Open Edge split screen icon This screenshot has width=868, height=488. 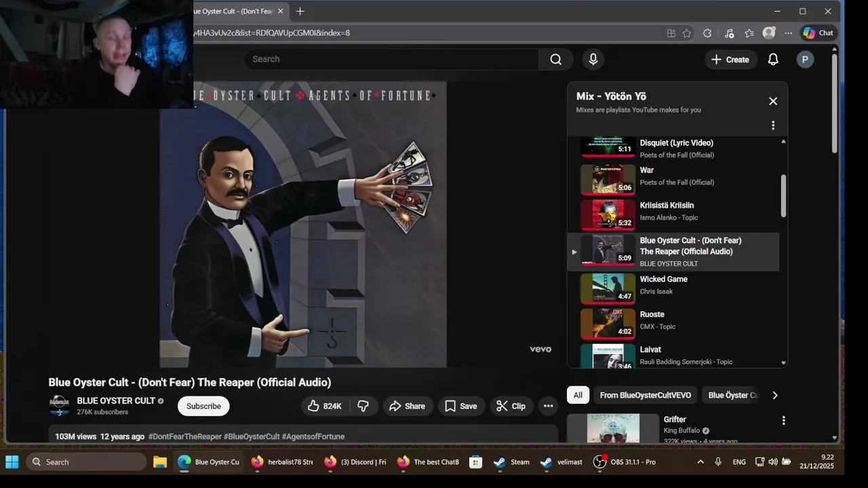[671, 33]
